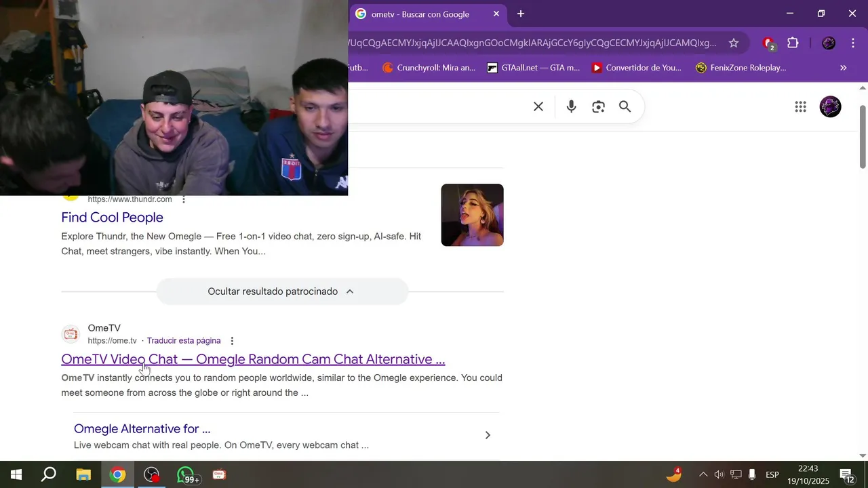Collapse sponsored results with Ocultar resultado patrocinado
868x488 pixels.
281,291
